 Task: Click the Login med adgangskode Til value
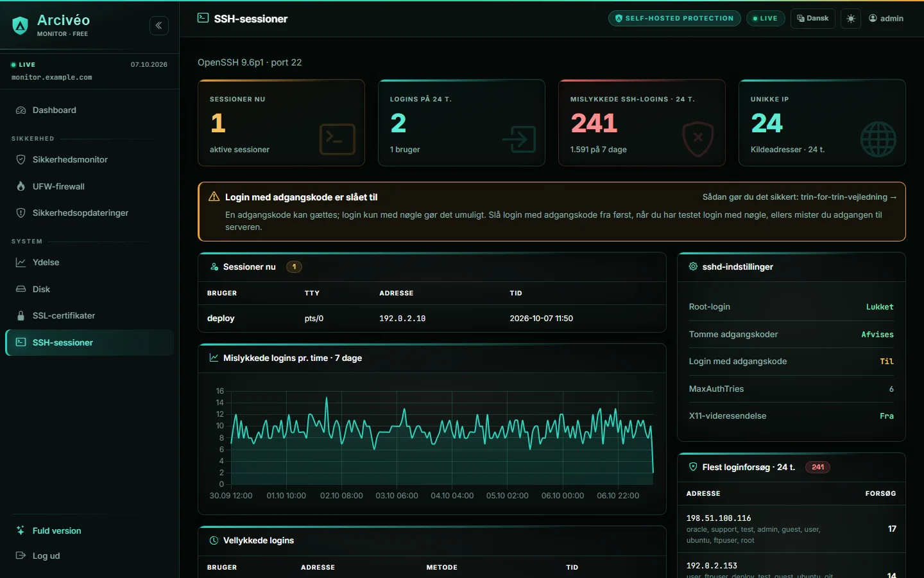click(887, 362)
